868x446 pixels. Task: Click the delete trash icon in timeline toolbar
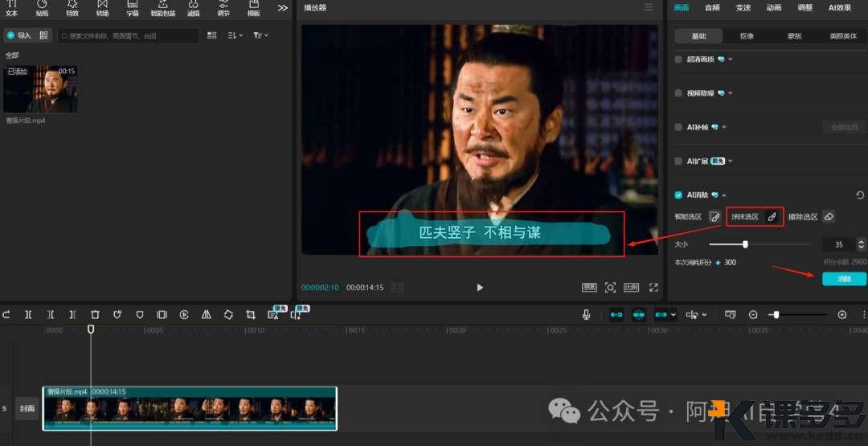95,315
